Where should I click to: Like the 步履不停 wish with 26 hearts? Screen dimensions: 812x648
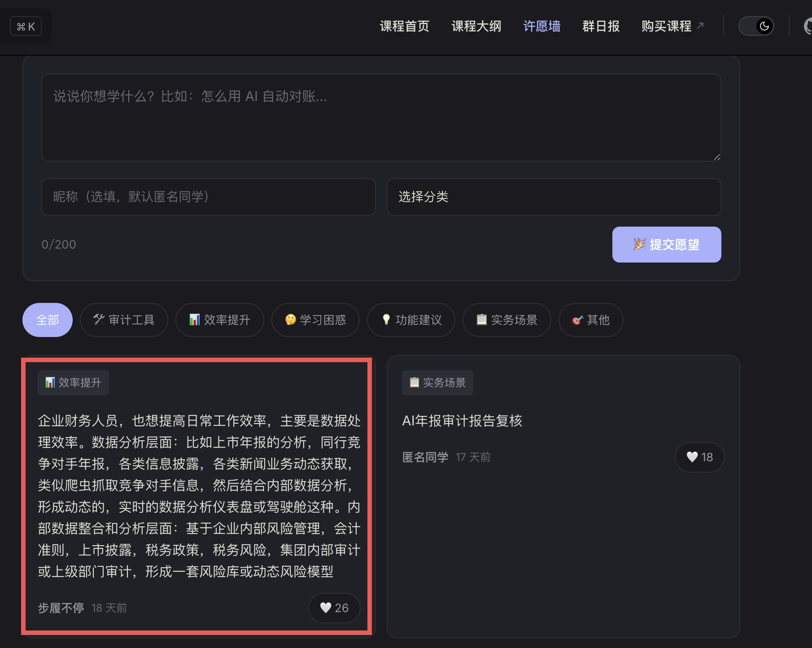[x=334, y=608]
